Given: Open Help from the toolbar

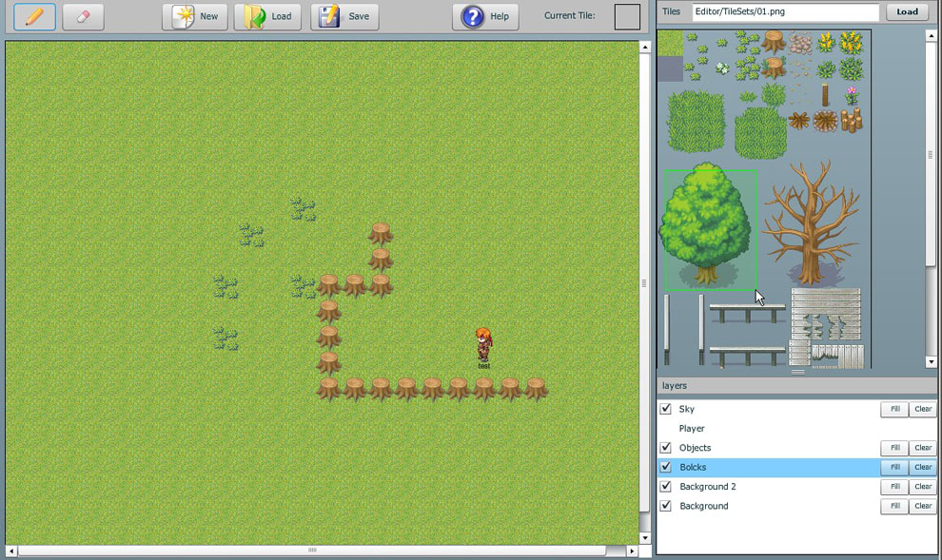Looking at the screenshot, I should 485,16.
